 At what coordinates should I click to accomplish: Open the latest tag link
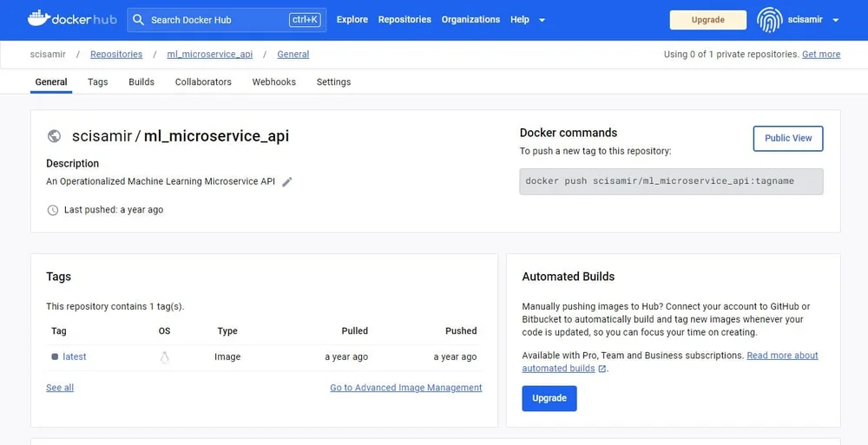[74, 357]
